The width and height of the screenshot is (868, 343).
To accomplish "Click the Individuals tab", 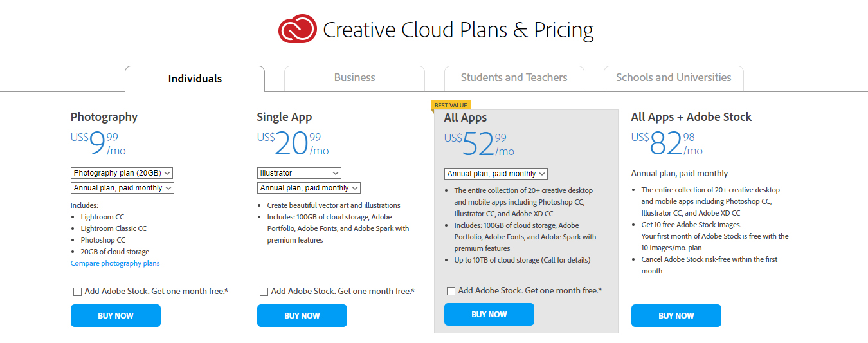I will (195, 79).
